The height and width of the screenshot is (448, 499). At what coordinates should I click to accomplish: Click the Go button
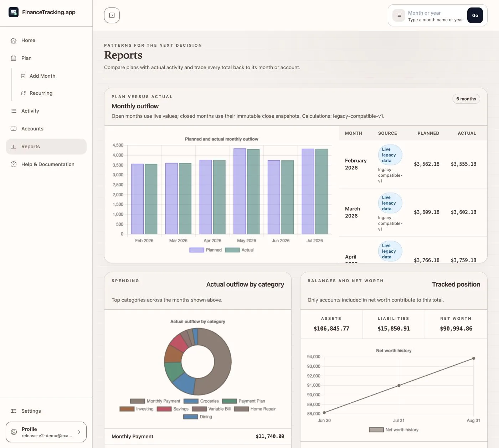click(475, 15)
